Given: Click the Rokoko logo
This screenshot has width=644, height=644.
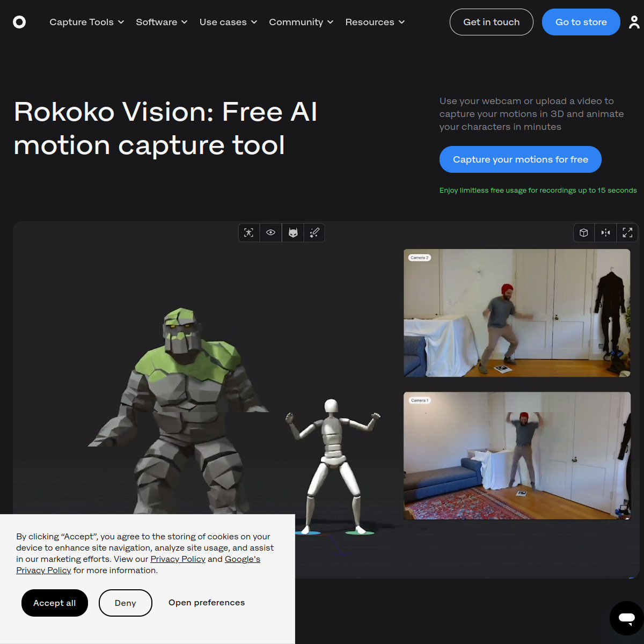Looking at the screenshot, I should pos(19,22).
